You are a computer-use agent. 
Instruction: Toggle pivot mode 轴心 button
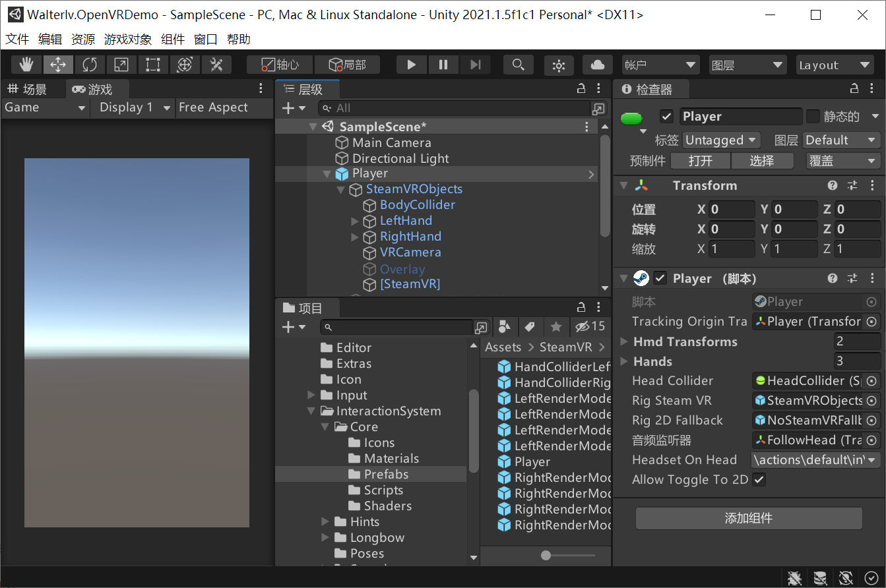(x=280, y=65)
